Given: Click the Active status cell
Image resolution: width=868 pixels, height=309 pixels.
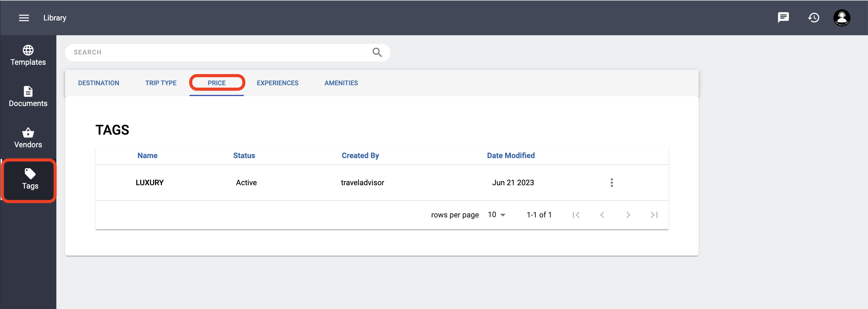Looking at the screenshot, I should 246,183.
